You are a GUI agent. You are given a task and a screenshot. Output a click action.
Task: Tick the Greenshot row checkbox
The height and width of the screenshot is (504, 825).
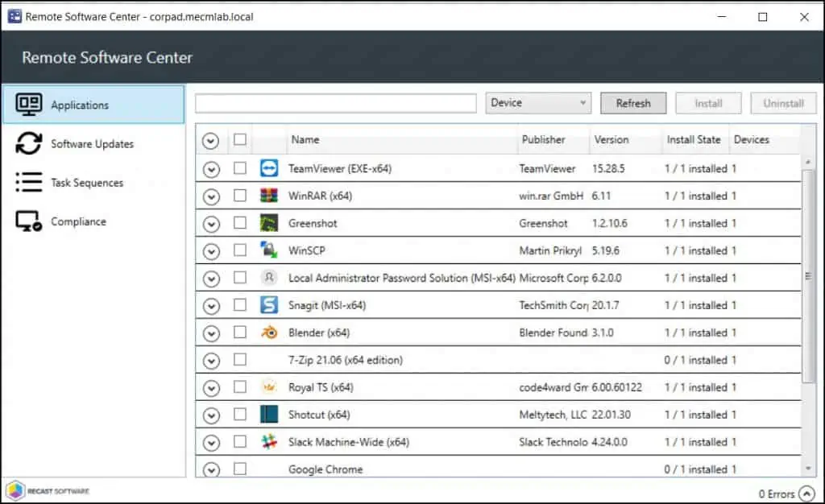pyautogui.click(x=240, y=223)
